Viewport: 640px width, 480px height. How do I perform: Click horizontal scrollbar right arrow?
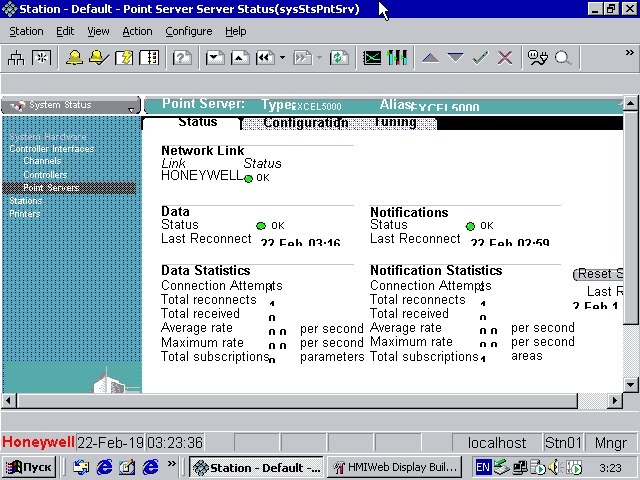615,401
